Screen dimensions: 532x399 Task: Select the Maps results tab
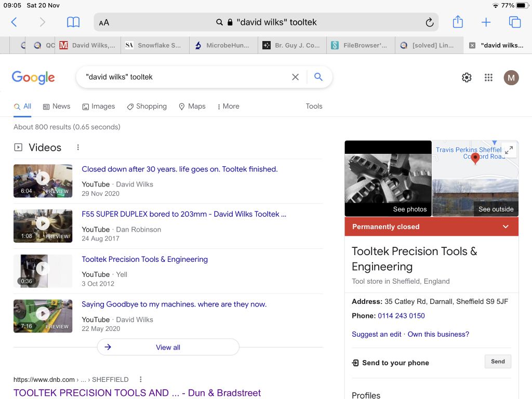click(192, 106)
